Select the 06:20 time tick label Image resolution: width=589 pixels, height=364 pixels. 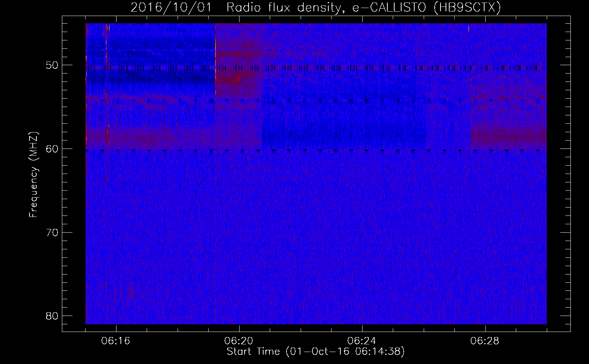pos(239,341)
